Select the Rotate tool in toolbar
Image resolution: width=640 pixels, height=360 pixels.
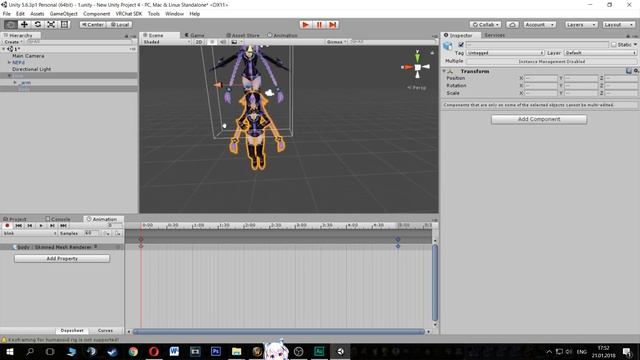[x=38, y=24]
